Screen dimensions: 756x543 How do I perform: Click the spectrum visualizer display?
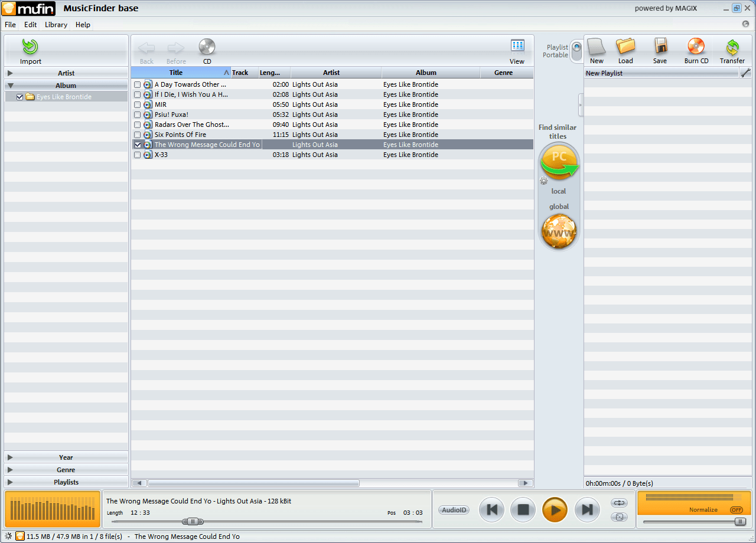coord(53,509)
